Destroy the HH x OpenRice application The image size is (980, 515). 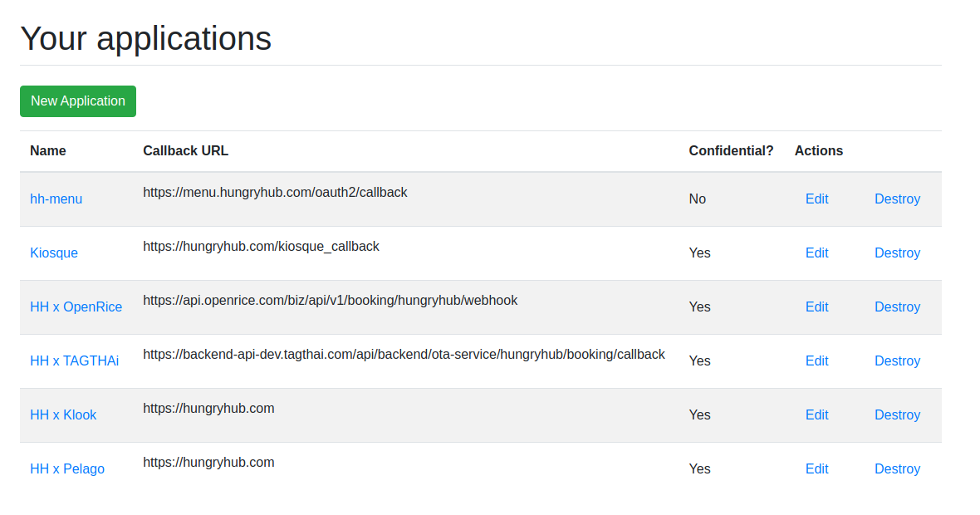coord(897,307)
